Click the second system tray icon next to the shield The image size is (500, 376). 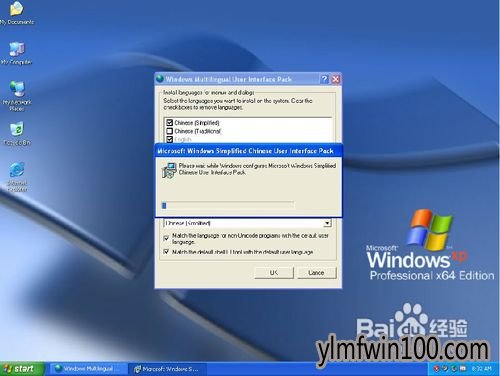point(445,368)
